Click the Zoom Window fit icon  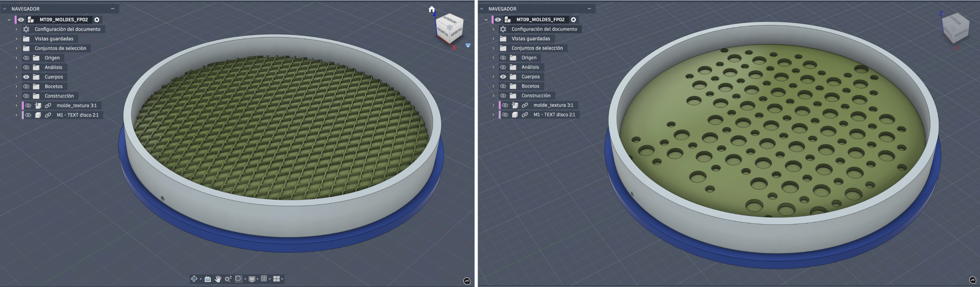click(239, 279)
